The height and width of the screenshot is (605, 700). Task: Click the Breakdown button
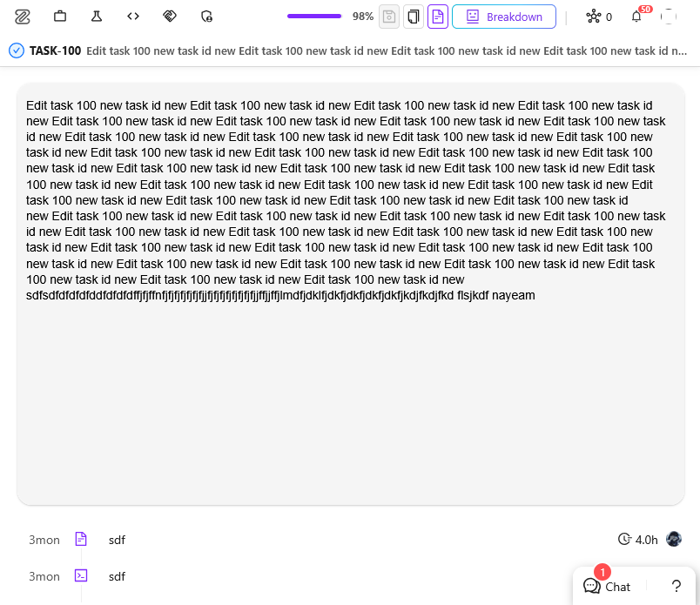pos(504,17)
